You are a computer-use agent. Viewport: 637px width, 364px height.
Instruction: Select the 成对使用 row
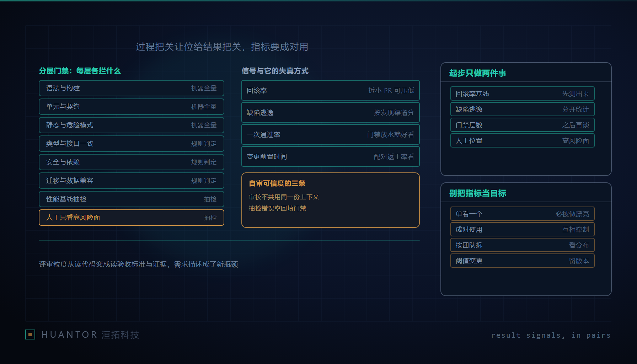[x=523, y=229]
